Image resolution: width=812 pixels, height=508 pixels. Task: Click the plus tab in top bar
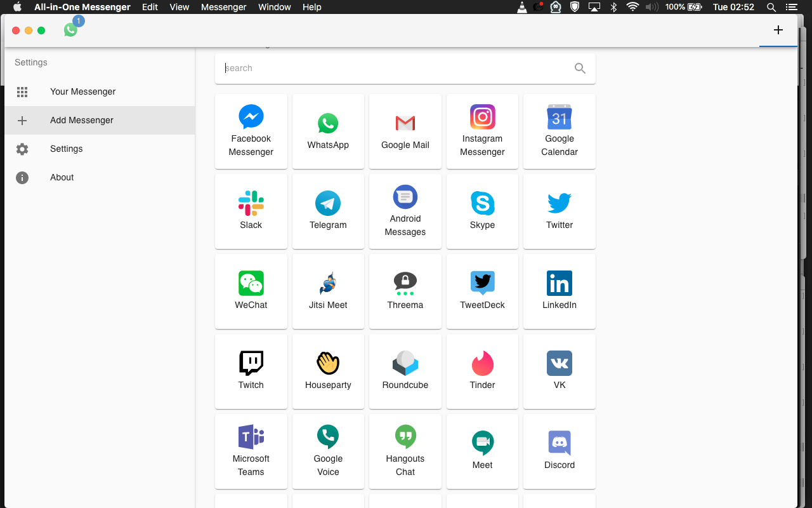(778, 30)
